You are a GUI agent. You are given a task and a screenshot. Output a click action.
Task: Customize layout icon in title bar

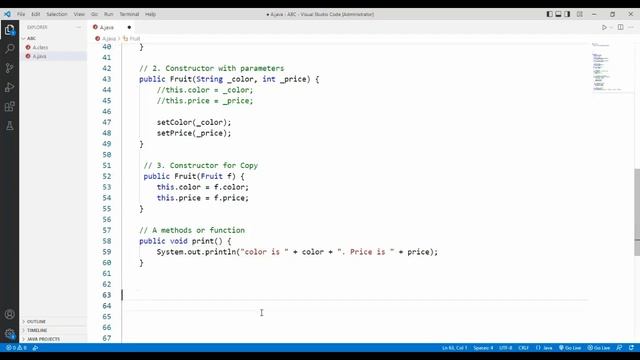coord(580,14)
